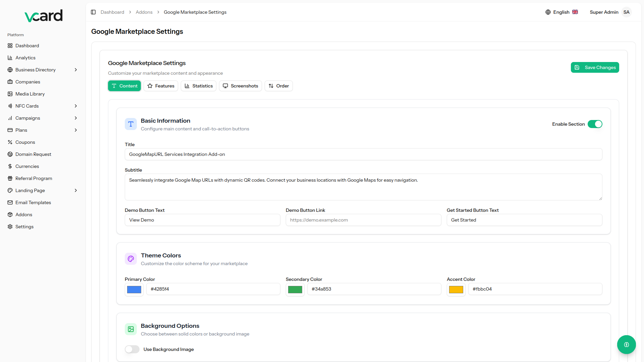Open Analytics from the sidebar
Image resolution: width=644 pixels, height=362 pixels.
[x=25, y=58]
